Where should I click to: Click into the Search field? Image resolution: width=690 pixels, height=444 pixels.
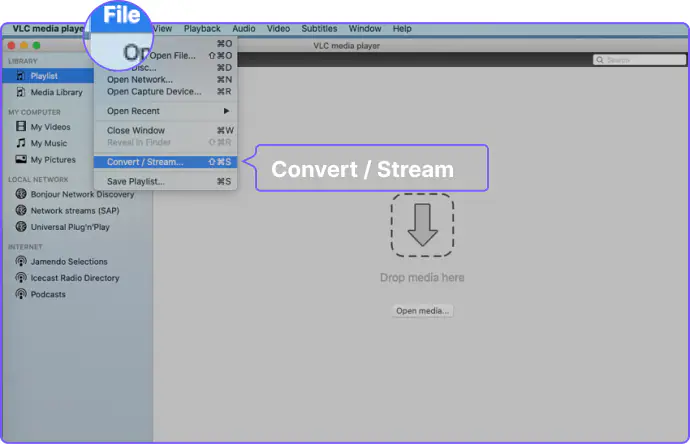639,60
